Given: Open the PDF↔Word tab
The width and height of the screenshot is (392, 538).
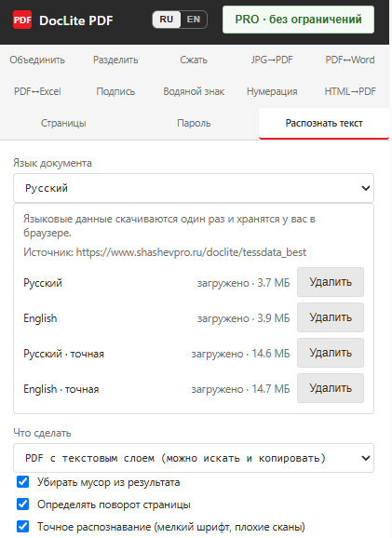Looking at the screenshot, I should [350, 60].
